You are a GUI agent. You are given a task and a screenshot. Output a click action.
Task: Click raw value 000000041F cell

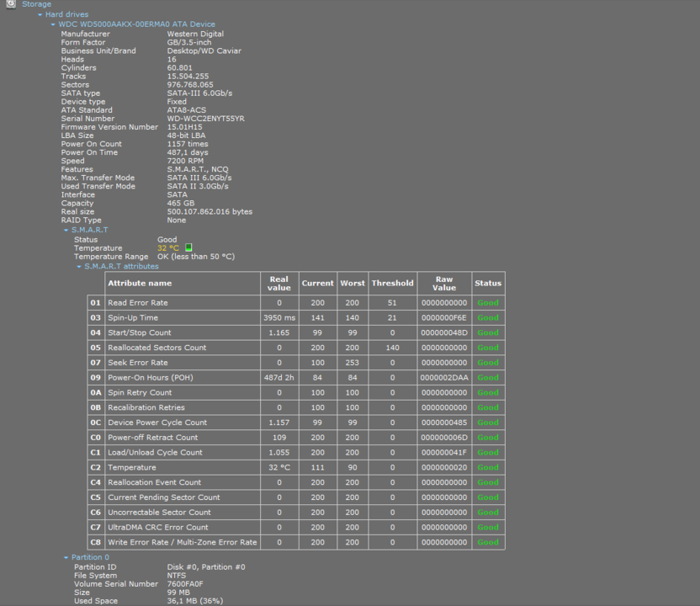pyautogui.click(x=444, y=452)
